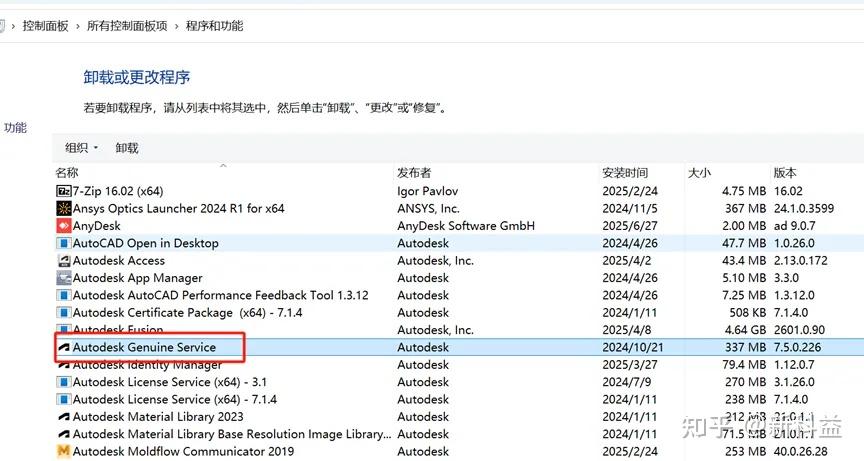Click the Material Library Base Resolution icon

click(64, 434)
